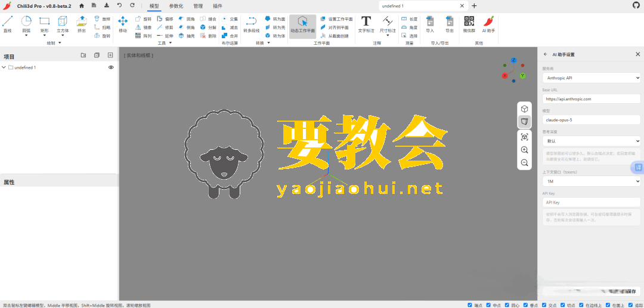Toggle 垂点 perpendicular snap checkbox
This screenshot has width=644, height=308.
(x=526, y=305)
